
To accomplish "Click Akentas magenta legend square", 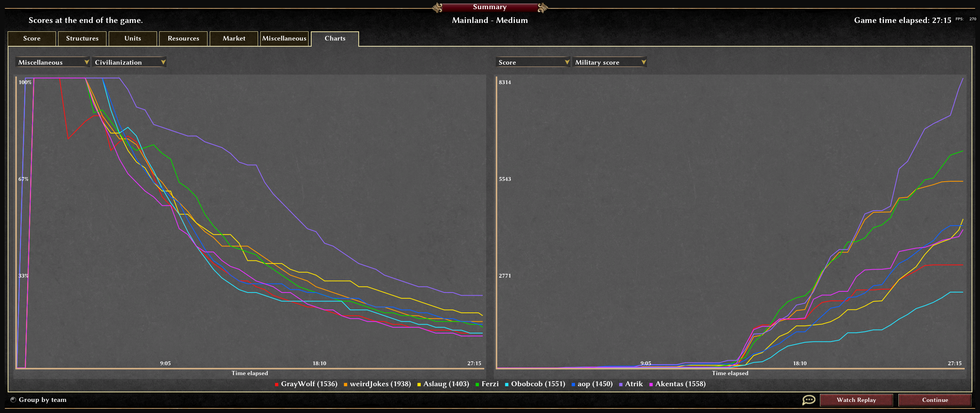I will click(651, 384).
